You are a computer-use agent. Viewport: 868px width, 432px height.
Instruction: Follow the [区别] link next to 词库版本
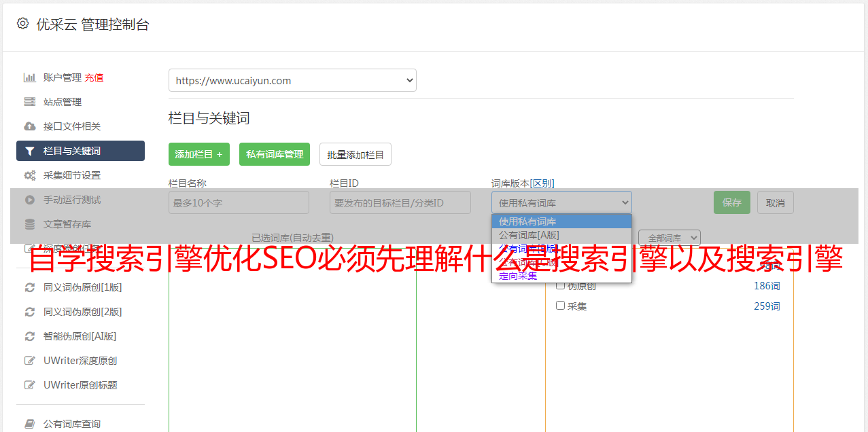542,183
